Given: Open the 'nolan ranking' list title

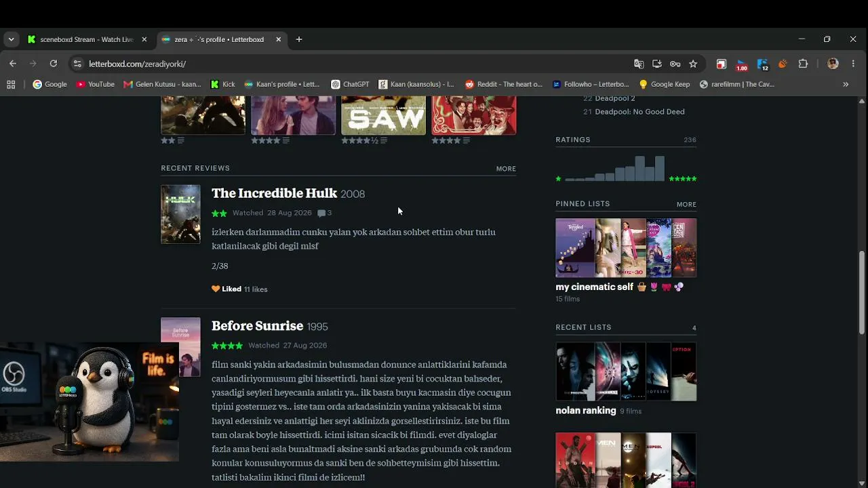Looking at the screenshot, I should (x=586, y=411).
